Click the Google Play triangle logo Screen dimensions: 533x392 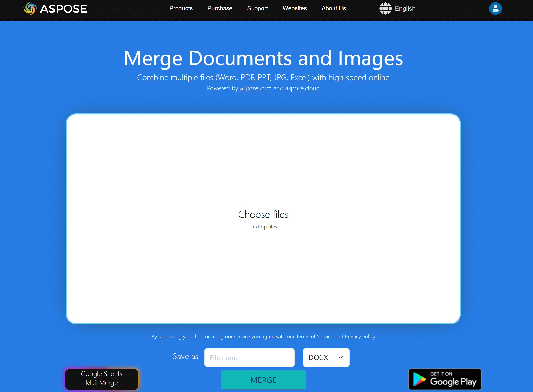tap(419, 379)
